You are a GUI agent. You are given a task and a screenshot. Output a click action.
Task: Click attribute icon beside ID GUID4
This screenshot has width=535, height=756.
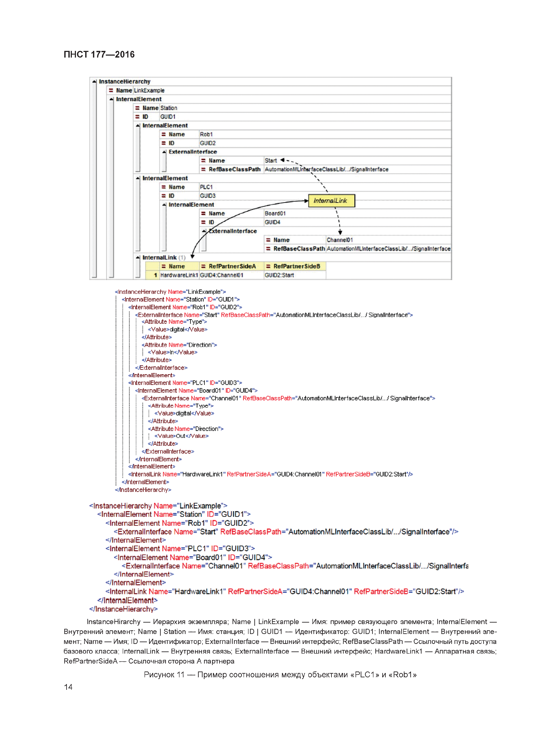[204, 222]
